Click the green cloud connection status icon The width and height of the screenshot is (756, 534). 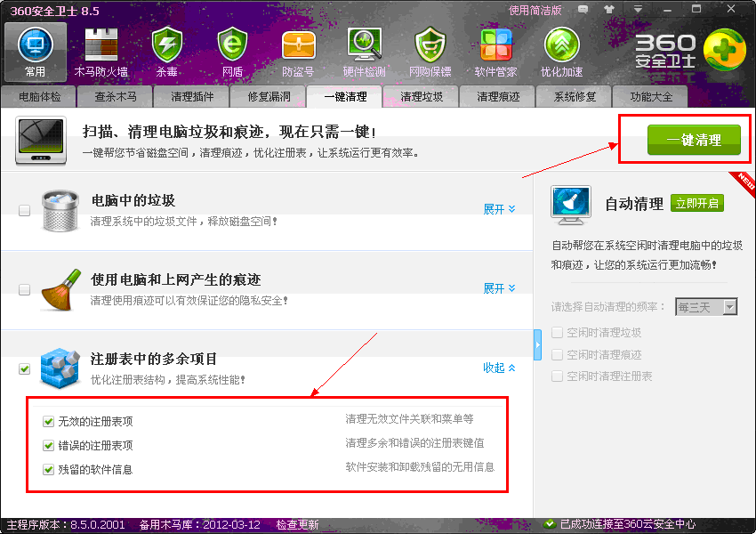[549, 524]
